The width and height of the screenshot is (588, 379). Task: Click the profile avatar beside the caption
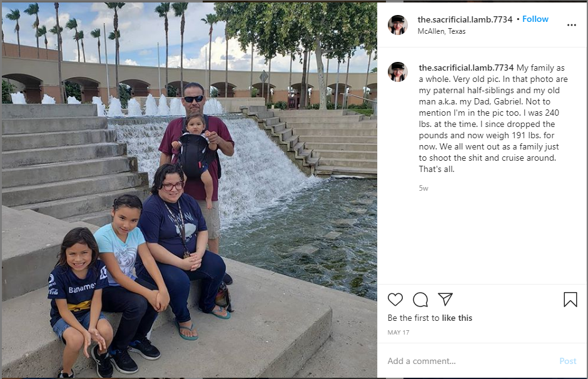click(x=397, y=71)
